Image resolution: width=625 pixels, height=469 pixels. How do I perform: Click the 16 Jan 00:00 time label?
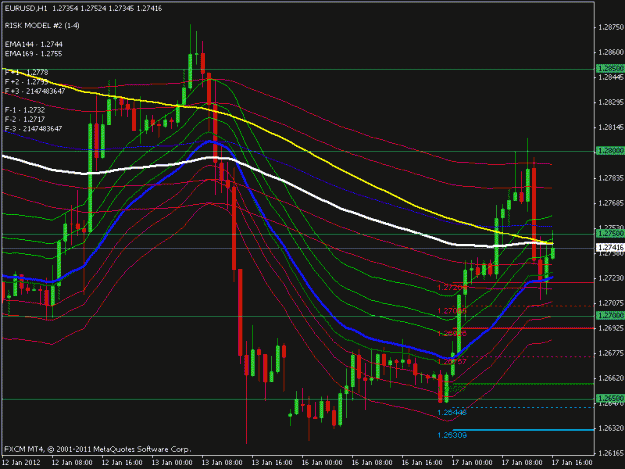point(322,463)
